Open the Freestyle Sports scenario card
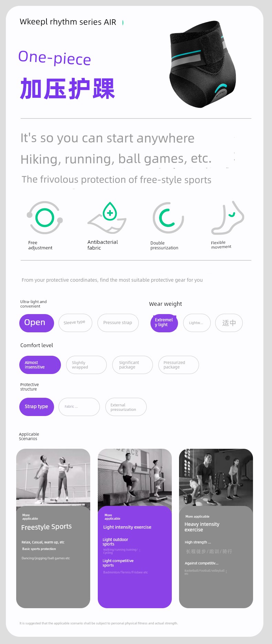272x644 pixels. tap(53, 528)
